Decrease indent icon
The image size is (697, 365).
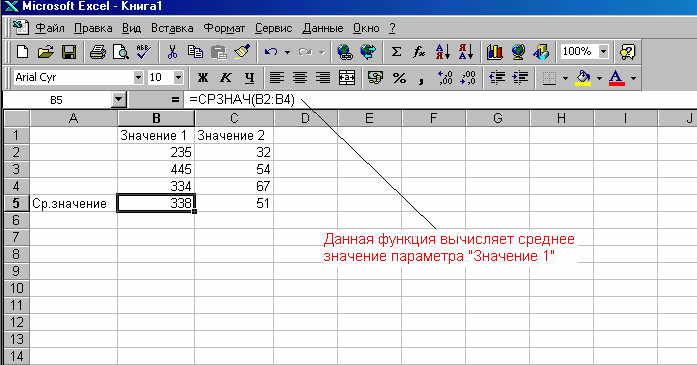(497, 78)
